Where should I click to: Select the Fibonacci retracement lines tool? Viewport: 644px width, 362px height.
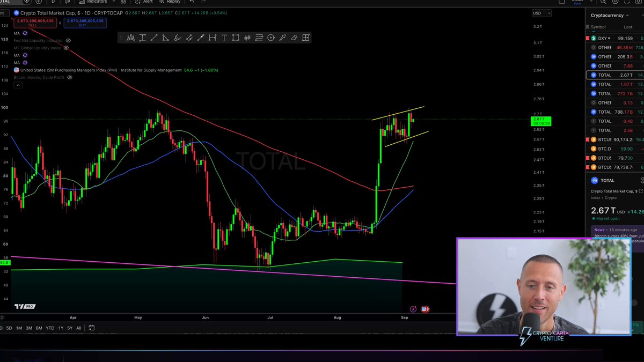[259, 38]
